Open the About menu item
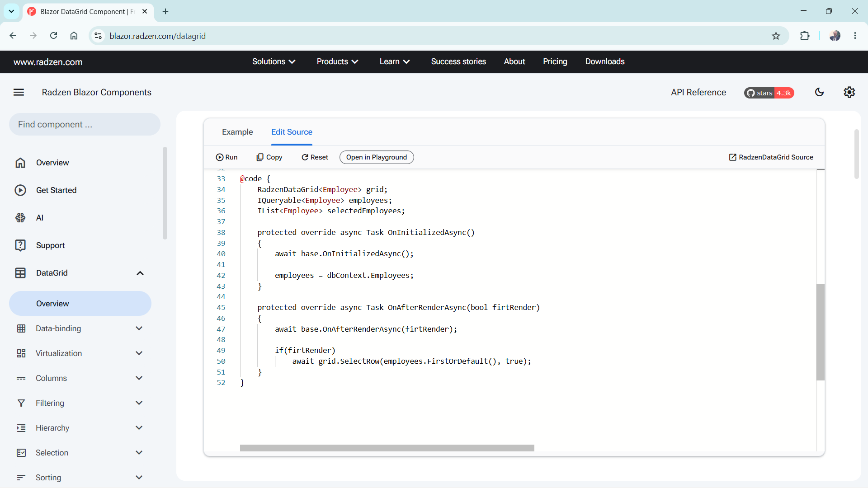This screenshot has width=868, height=488. pyautogui.click(x=514, y=61)
